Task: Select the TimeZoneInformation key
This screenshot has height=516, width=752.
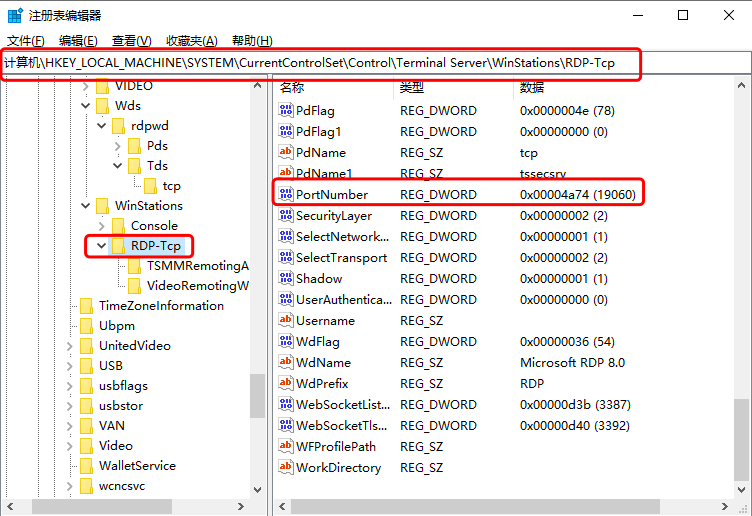Action: point(160,306)
